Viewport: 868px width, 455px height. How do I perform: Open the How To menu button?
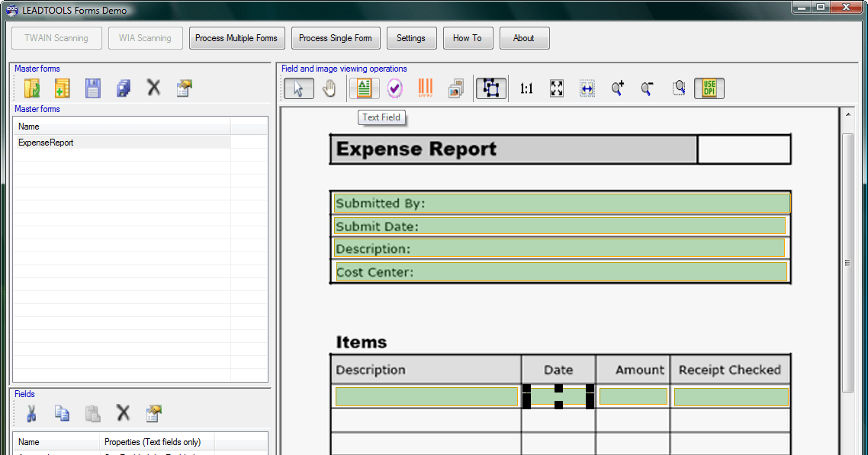(x=468, y=38)
